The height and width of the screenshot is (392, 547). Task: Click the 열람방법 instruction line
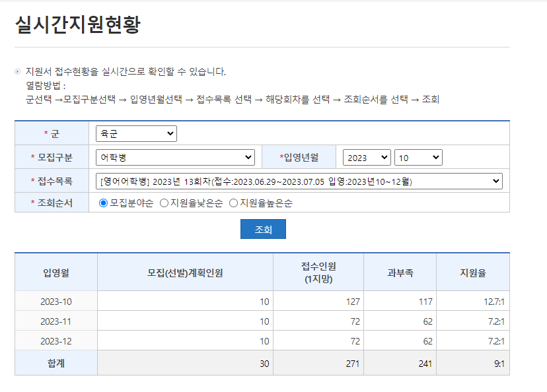[46, 85]
